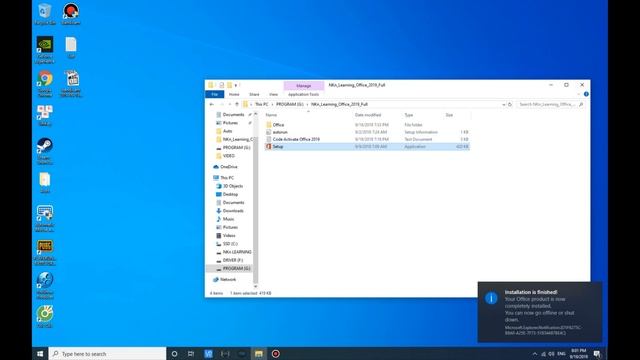Click search magnifier in Explorer search box
Image resolution: width=640 pixels, height=360 pixels.
click(581, 104)
